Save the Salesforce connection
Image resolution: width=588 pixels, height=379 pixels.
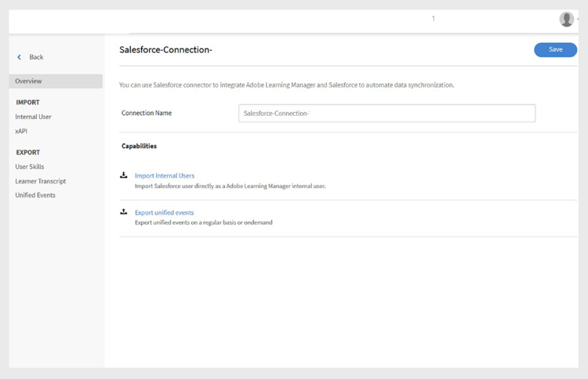pos(555,50)
